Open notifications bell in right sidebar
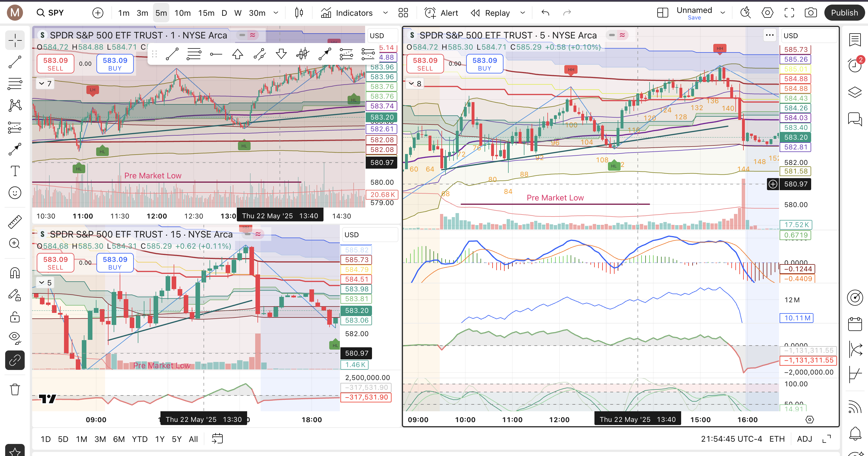This screenshot has height=456, width=868. tap(855, 433)
